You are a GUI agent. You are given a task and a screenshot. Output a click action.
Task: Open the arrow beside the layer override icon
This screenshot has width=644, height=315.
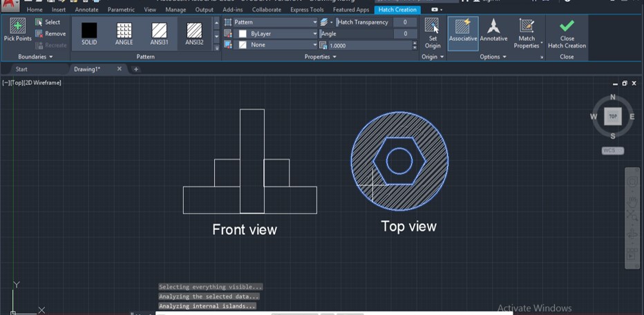tap(331, 22)
